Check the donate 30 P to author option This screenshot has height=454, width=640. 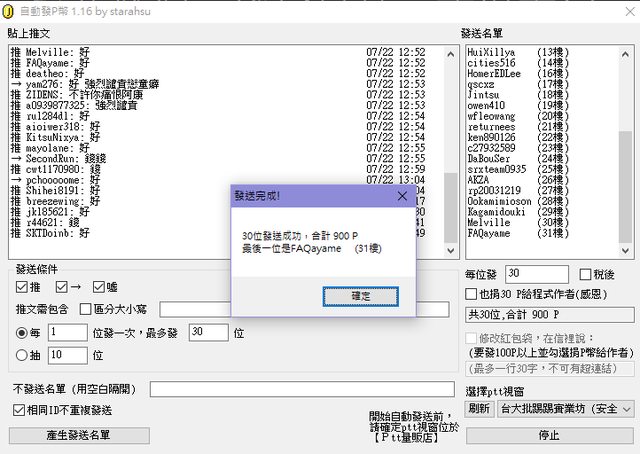pos(472,294)
